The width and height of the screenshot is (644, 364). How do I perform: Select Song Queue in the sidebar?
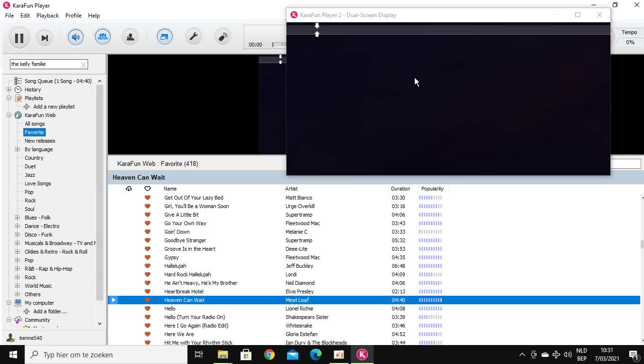(x=58, y=81)
